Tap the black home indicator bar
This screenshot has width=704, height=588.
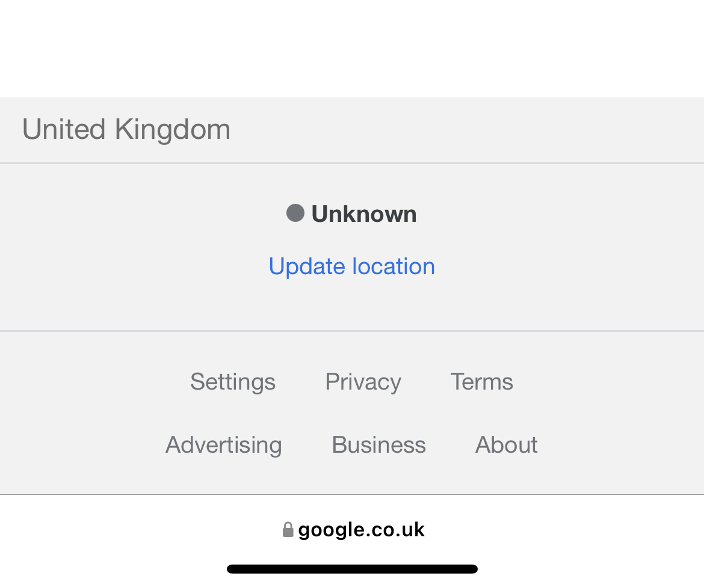pos(352,569)
